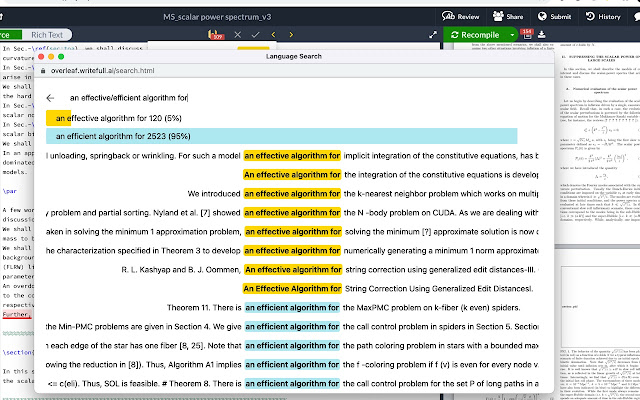Download the compiled PDF
The width and height of the screenshot is (640, 400).
(541, 35)
